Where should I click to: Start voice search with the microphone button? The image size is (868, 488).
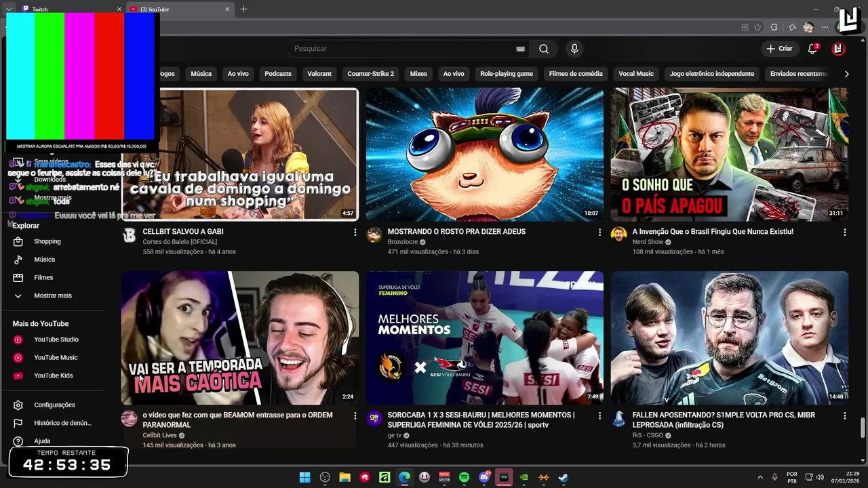coord(574,49)
